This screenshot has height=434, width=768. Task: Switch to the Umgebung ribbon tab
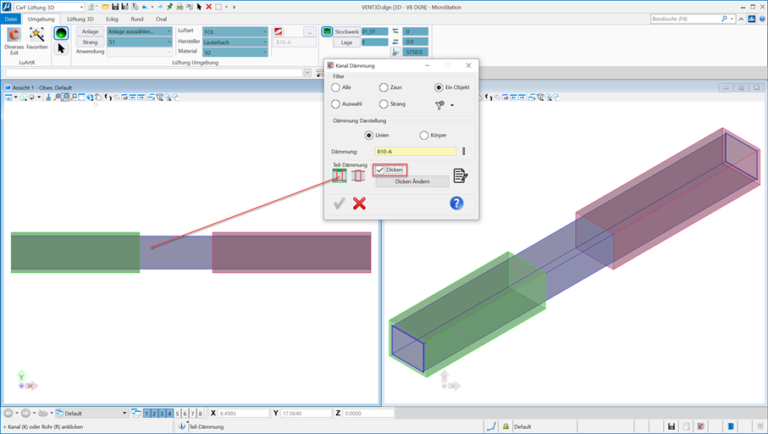click(41, 19)
